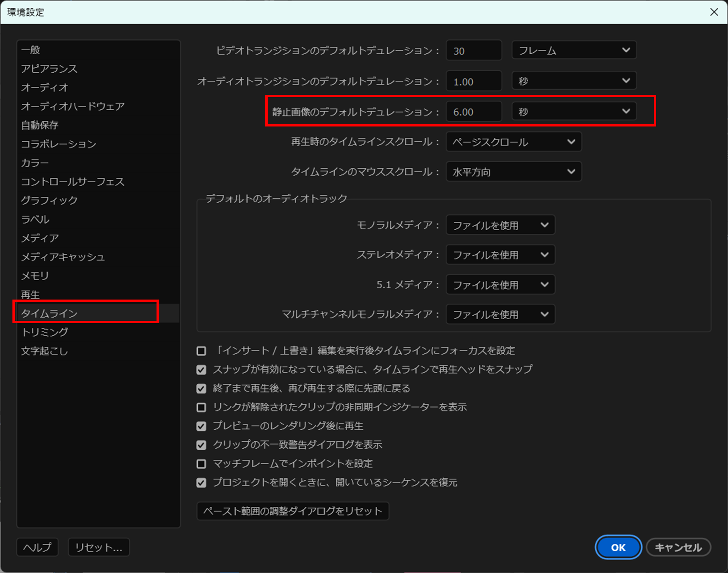This screenshot has height=573, width=728.
Task: Open the video transition duration unit dropdown
Action: pyautogui.click(x=573, y=50)
